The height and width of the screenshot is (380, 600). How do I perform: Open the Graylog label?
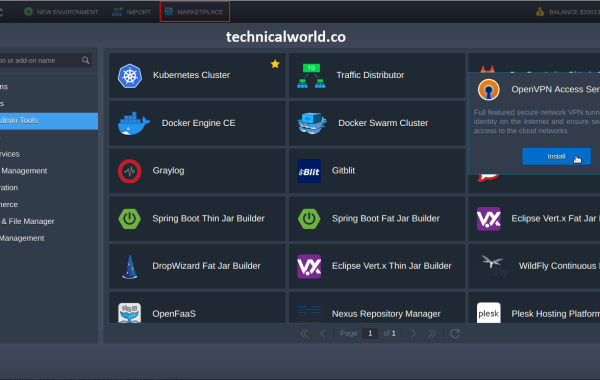point(168,171)
